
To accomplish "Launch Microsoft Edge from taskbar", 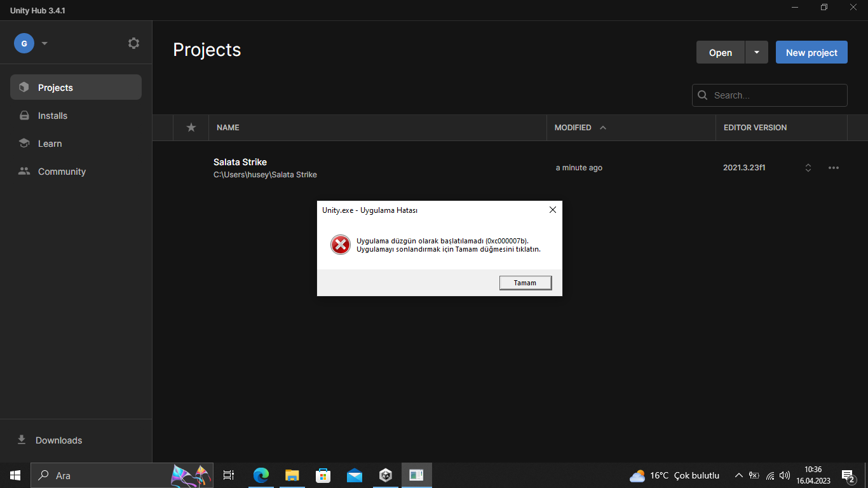I will (261, 475).
